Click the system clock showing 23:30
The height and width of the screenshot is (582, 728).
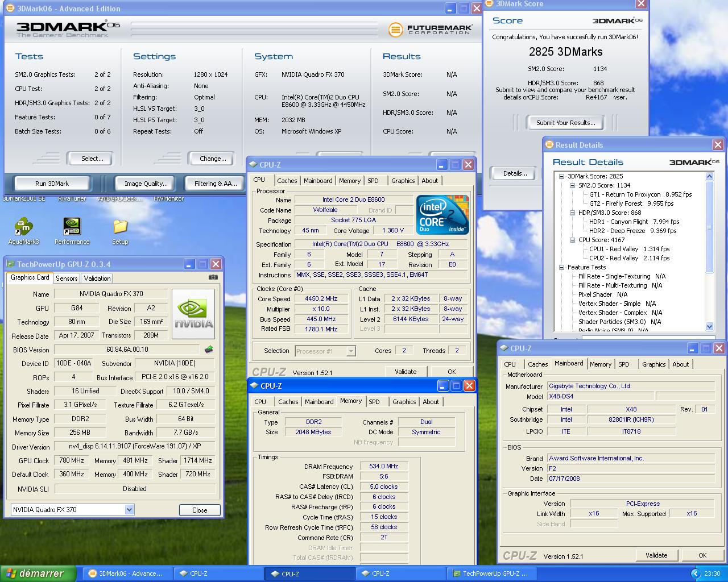(712, 573)
